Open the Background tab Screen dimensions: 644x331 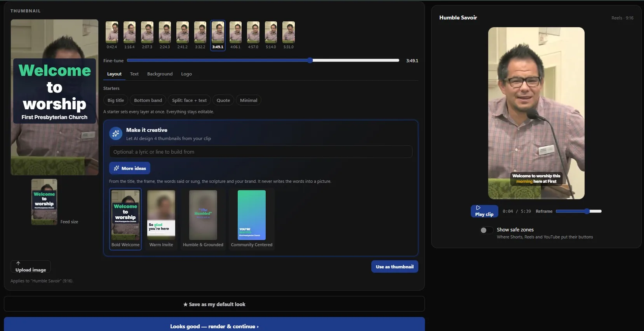160,74
